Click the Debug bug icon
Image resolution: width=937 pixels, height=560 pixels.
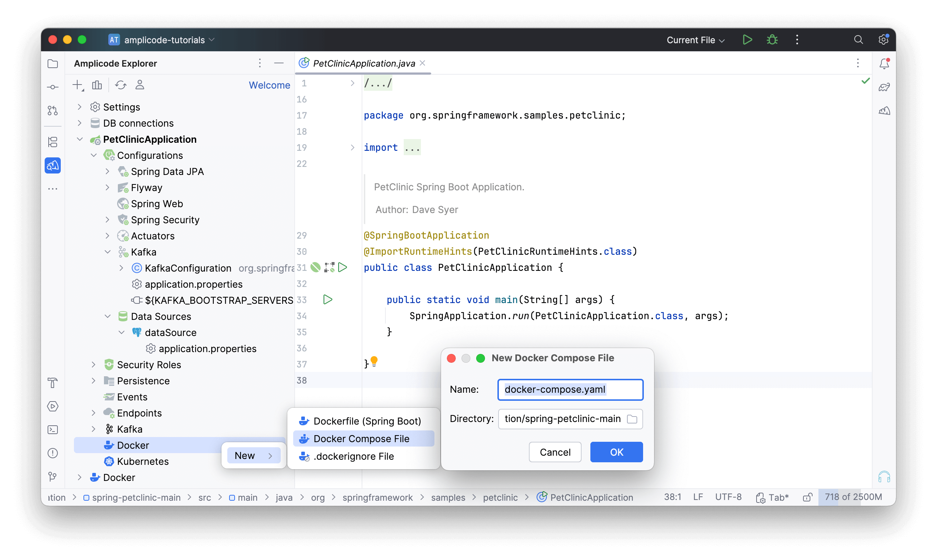772,40
